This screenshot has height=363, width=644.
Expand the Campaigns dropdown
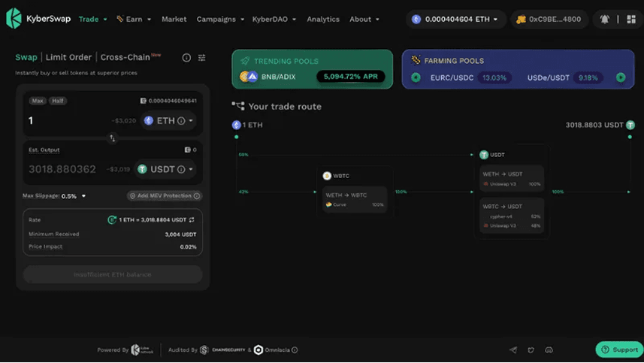[x=220, y=20]
